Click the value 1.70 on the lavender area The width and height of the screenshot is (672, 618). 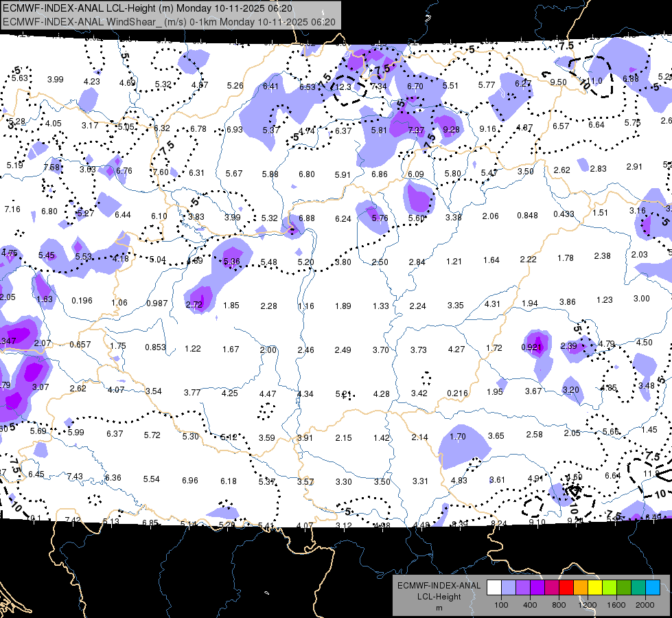pos(458,436)
